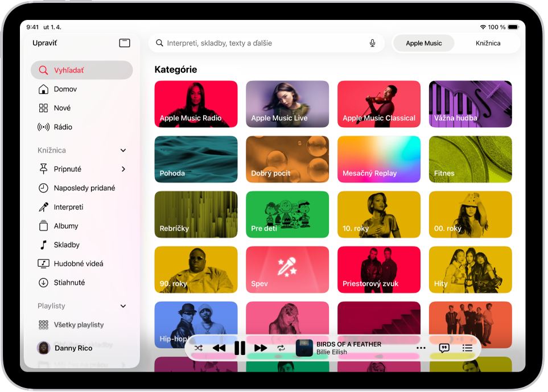Collapse the Knižnica section chevron
Screen dimensions: 548x392
pyautogui.click(x=123, y=150)
